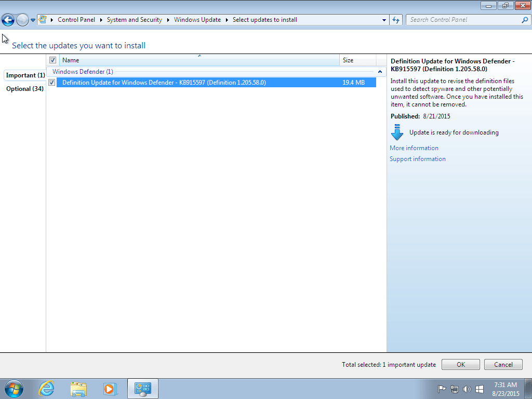Open the More information link
The image size is (532, 399).
pyautogui.click(x=414, y=148)
